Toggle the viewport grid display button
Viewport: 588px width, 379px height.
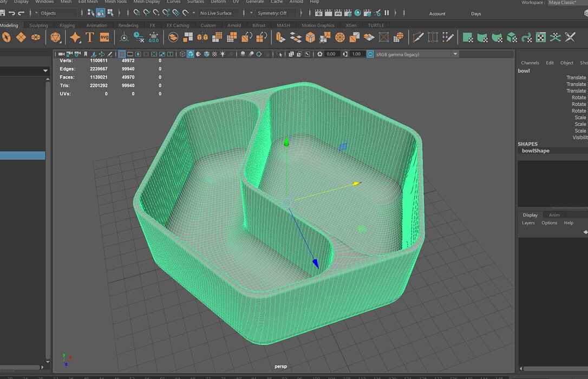122,54
